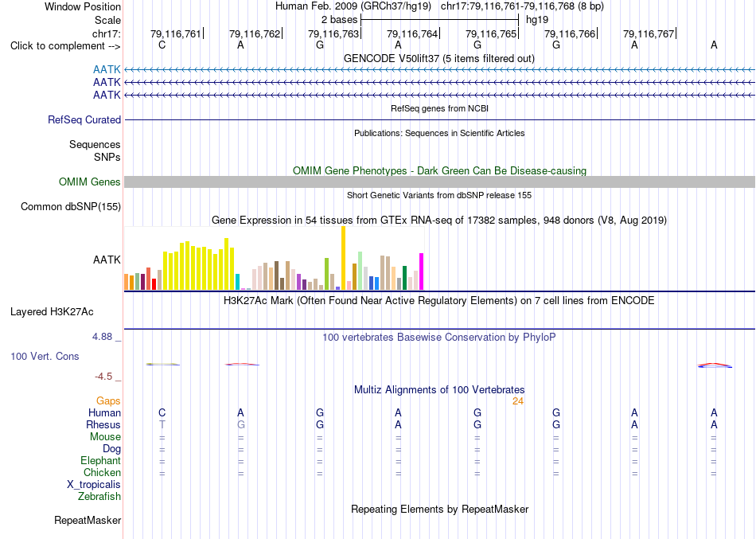Image resolution: width=756 pixels, height=539 pixels.
Task: Select the Dog species label
Action: pos(111,449)
